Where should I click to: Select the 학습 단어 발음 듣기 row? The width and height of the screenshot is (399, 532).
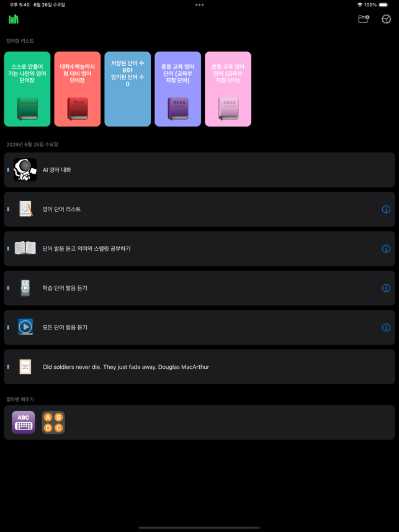pyautogui.click(x=200, y=288)
